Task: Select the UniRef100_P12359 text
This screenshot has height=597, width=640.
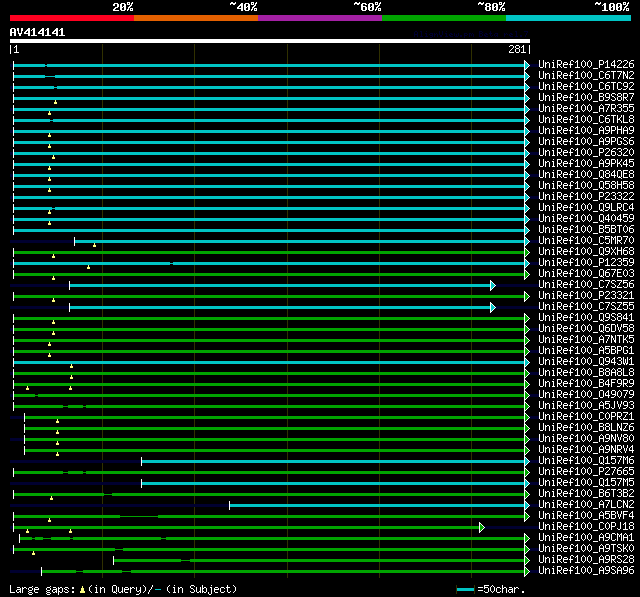Action: click(586, 263)
